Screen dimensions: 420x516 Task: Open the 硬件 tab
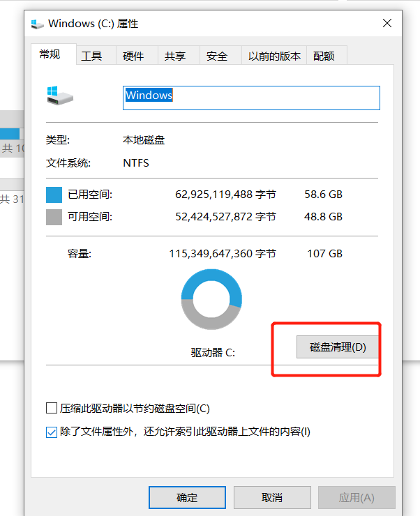137,56
